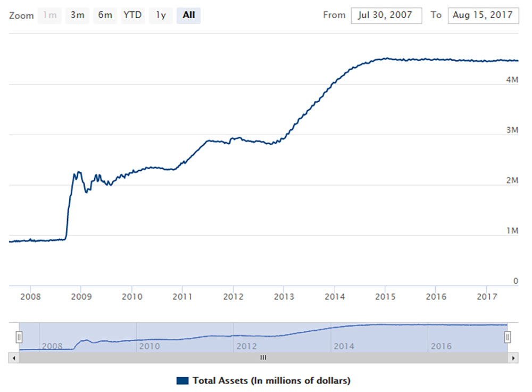
Task: Click the navigator area near 2010
Action: pyautogui.click(x=149, y=340)
